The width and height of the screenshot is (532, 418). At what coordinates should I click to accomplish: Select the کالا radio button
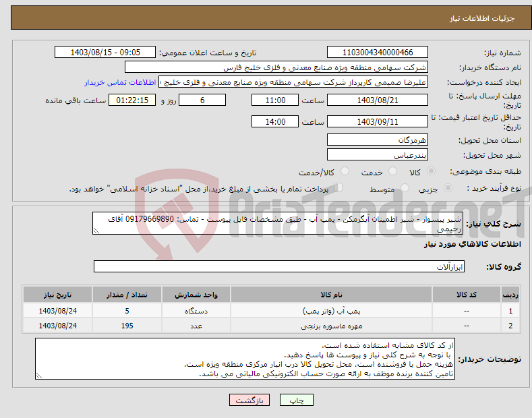pyautogui.click(x=431, y=171)
